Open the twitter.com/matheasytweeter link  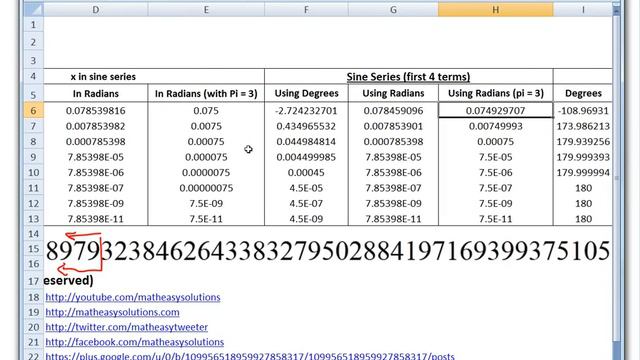click(x=127, y=327)
